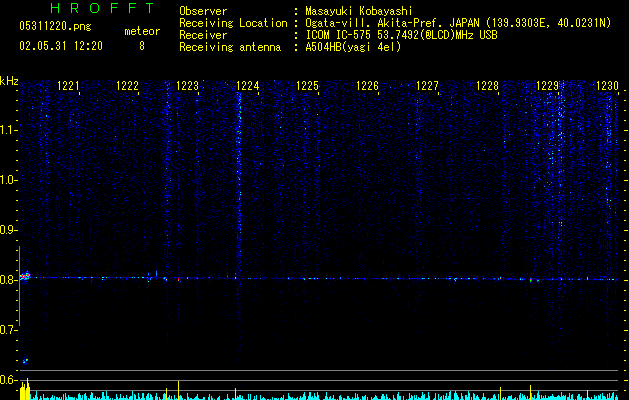Screen dimensions: 629x400
Task: Click the 1226 time marker
Action: click(x=367, y=86)
